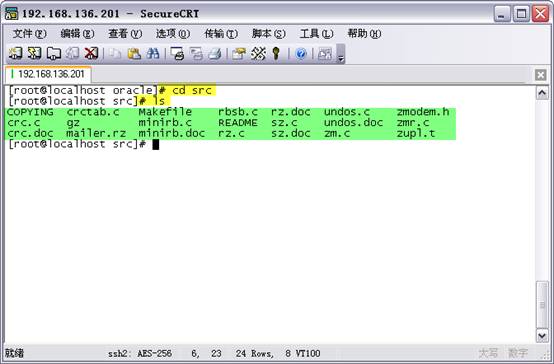Click the highlighted 'cd src' command

tap(192, 90)
